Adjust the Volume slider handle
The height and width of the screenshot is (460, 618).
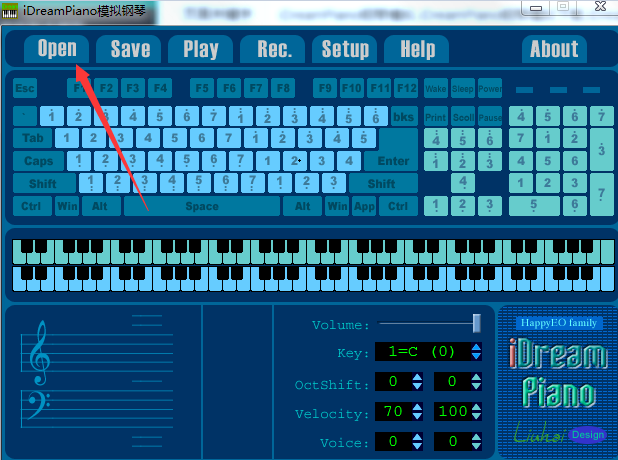[477, 323]
